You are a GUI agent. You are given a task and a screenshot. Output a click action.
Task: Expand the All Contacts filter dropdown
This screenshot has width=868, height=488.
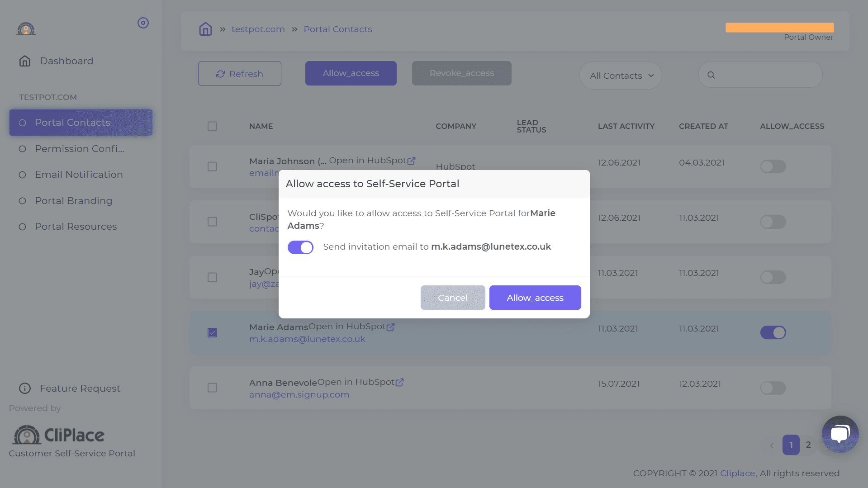(x=621, y=76)
